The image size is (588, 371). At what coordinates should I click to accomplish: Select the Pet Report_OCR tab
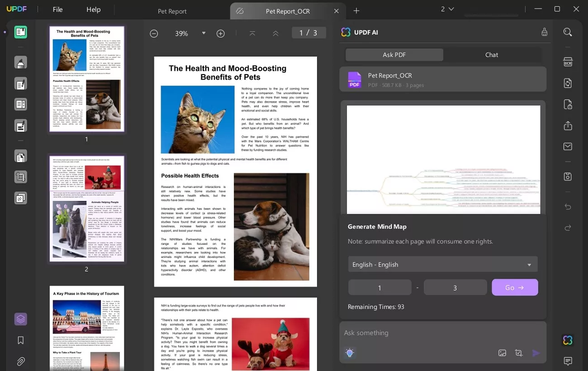point(288,11)
